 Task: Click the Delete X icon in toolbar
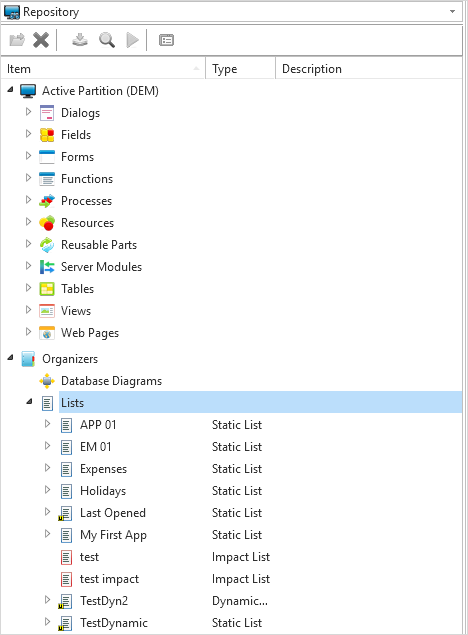pos(41,40)
